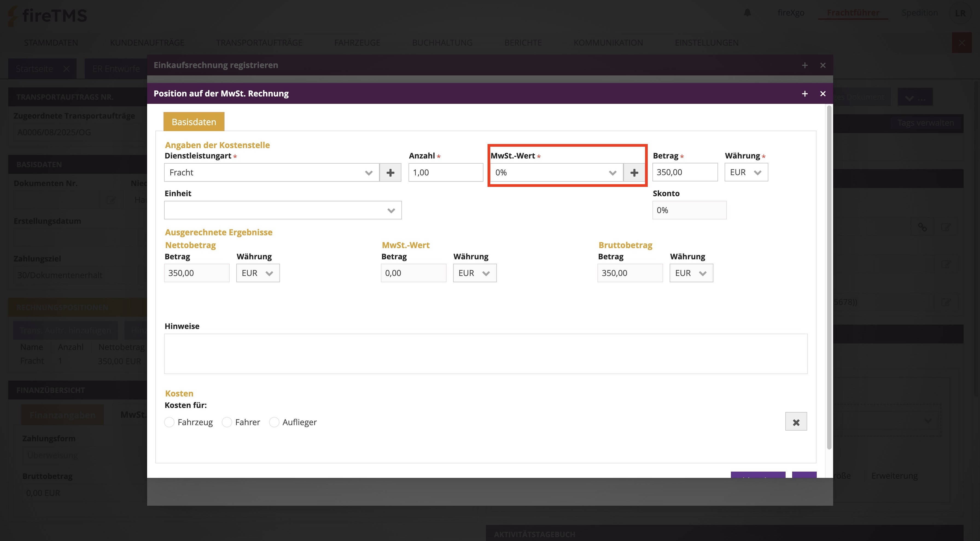The width and height of the screenshot is (980, 541).
Task: Click the A0006/08/2025/OG transport order entry
Action: pyautogui.click(x=54, y=132)
